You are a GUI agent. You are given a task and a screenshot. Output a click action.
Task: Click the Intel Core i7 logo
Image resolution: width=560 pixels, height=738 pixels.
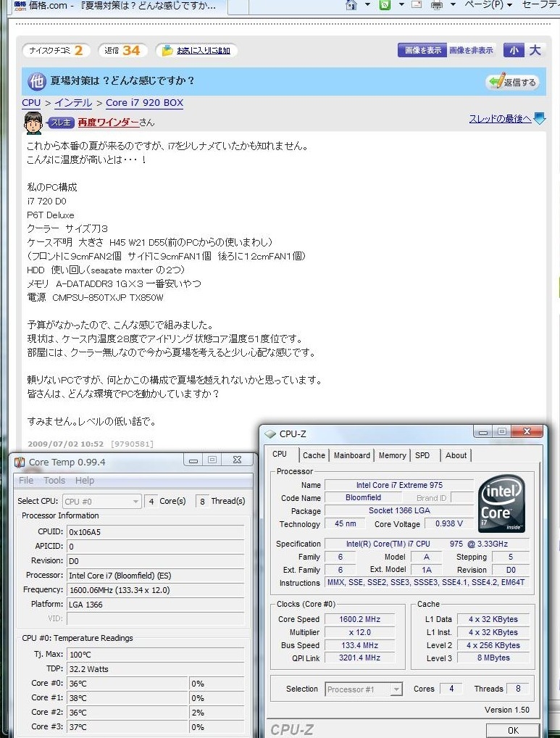click(x=502, y=504)
